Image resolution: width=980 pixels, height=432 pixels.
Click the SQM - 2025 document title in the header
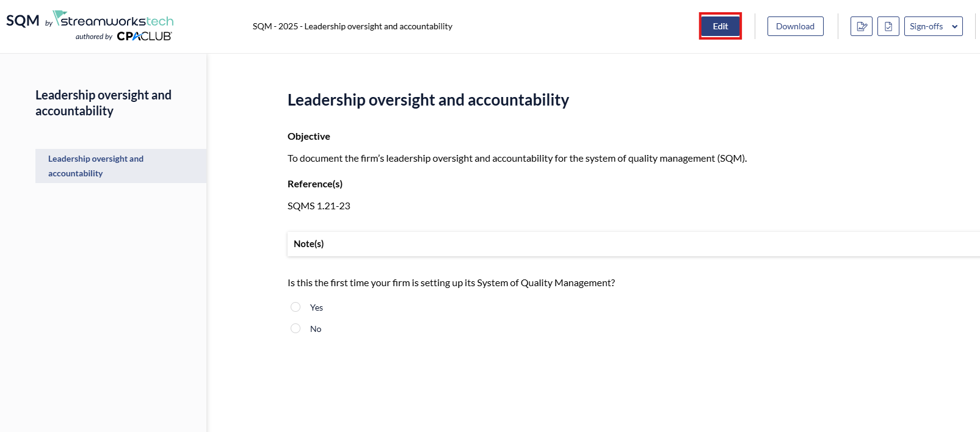point(352,26)
